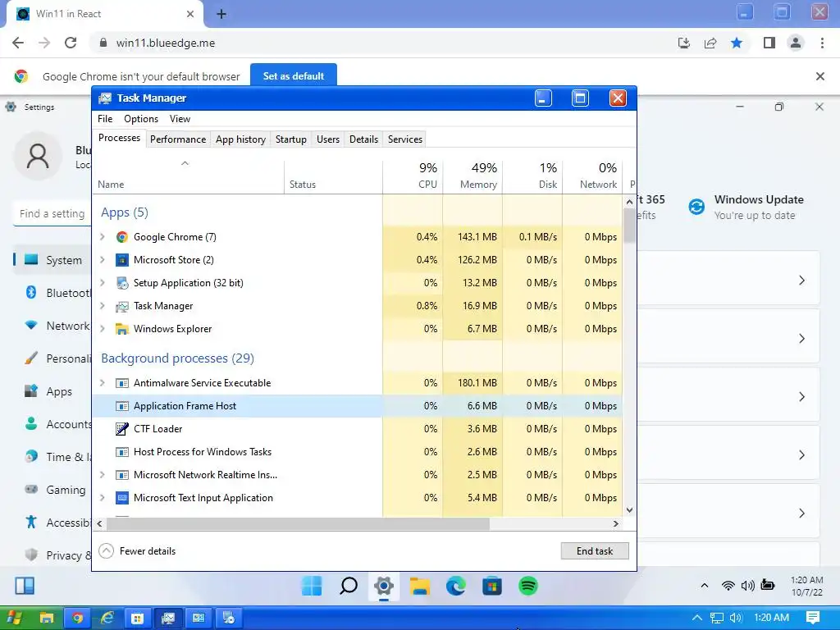This screenshot has height=630, width=840.
Task: Expand the Microsoft Store (2) process group
Action: [103, 260]
